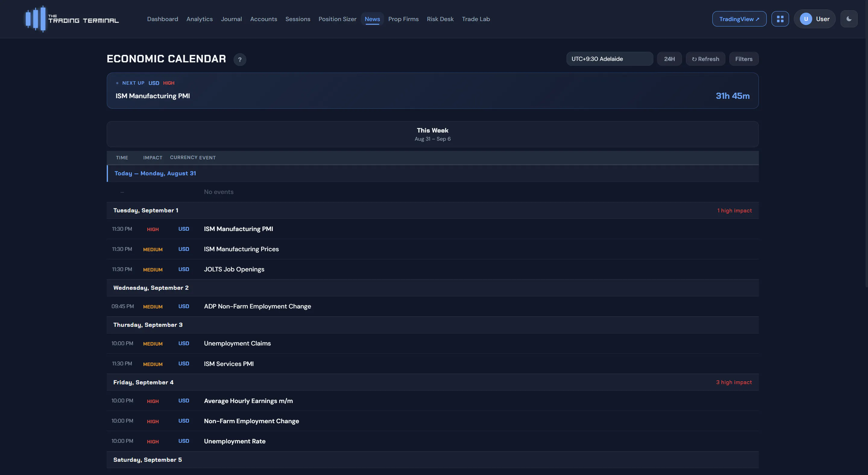This screenshot has height=475, width=868.
Task: Open Unemployment Claims event
Action: click(x=432, y=343)
